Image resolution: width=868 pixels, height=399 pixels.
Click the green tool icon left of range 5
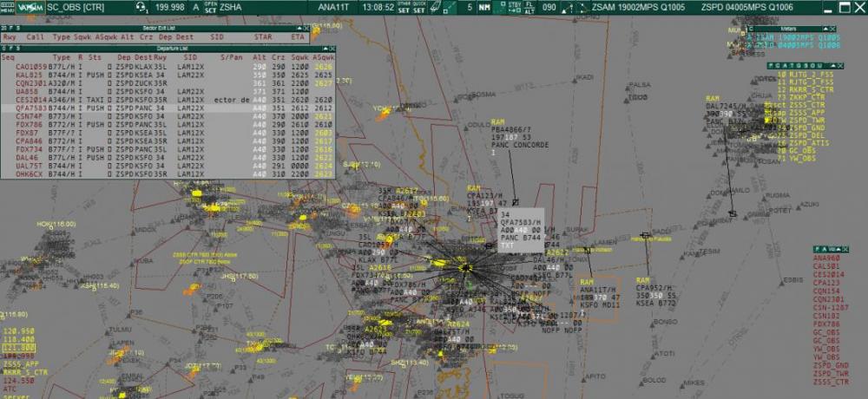(x=450, y=7)
